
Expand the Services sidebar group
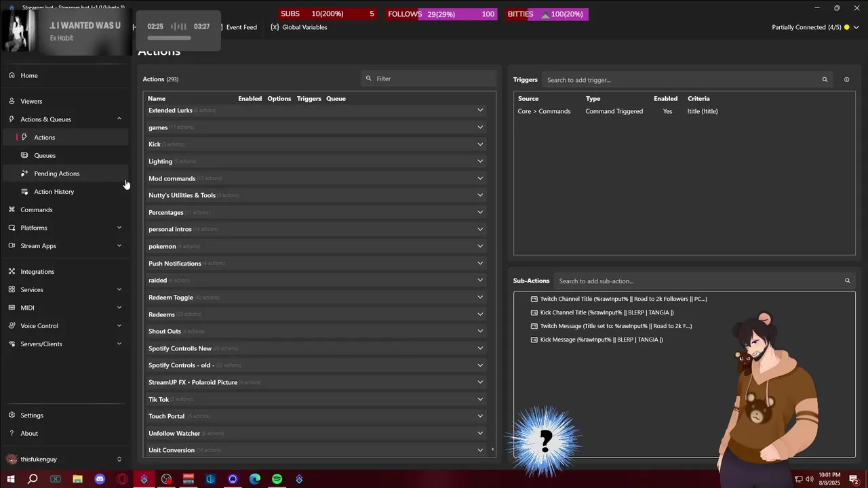(x=119, y=289)
